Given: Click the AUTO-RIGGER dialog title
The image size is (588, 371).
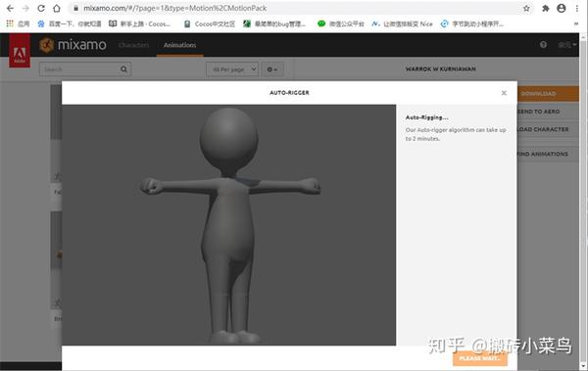Looking at the screenshot, I should (289, 93).
